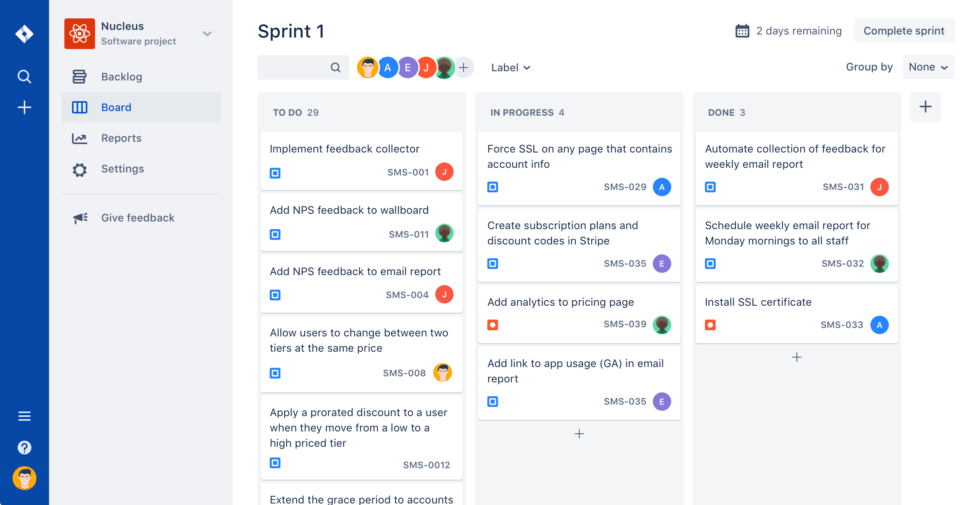Viewport: 980px width, 505px height.
Task: Open Reports from the sidebar
Action: tap(121, 138)
